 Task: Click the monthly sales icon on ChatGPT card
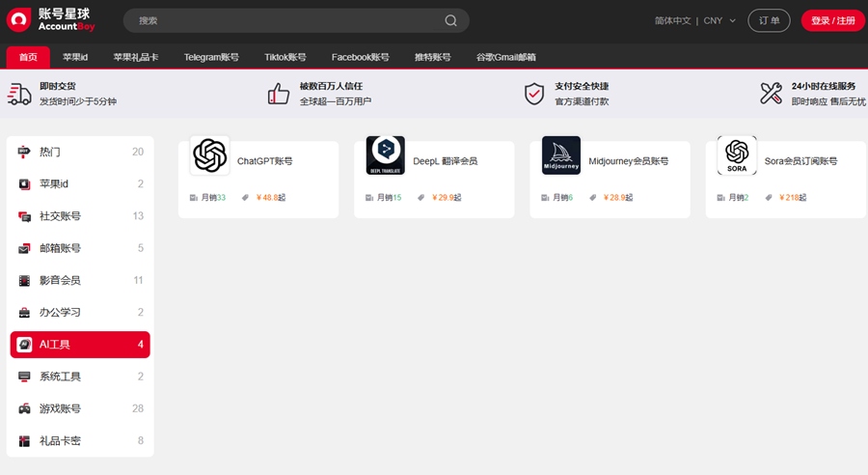(194, 197)
